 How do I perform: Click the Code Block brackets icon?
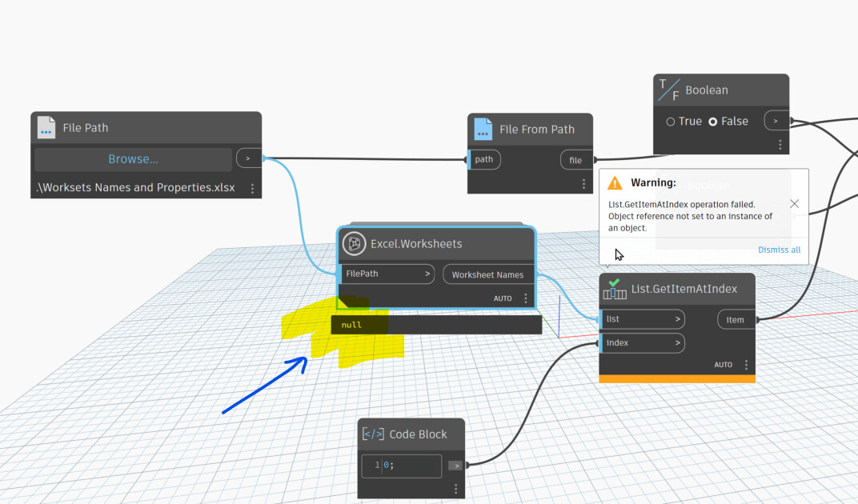tap(373, 434)
